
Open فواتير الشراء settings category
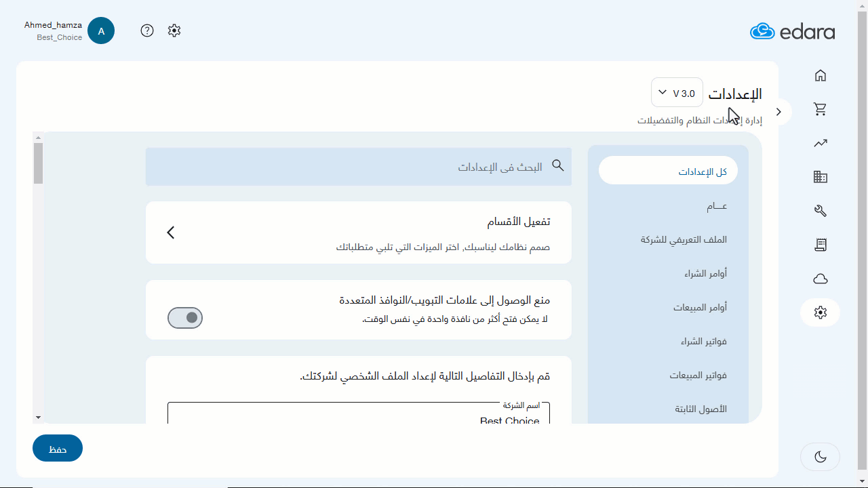tap(704, 342)
